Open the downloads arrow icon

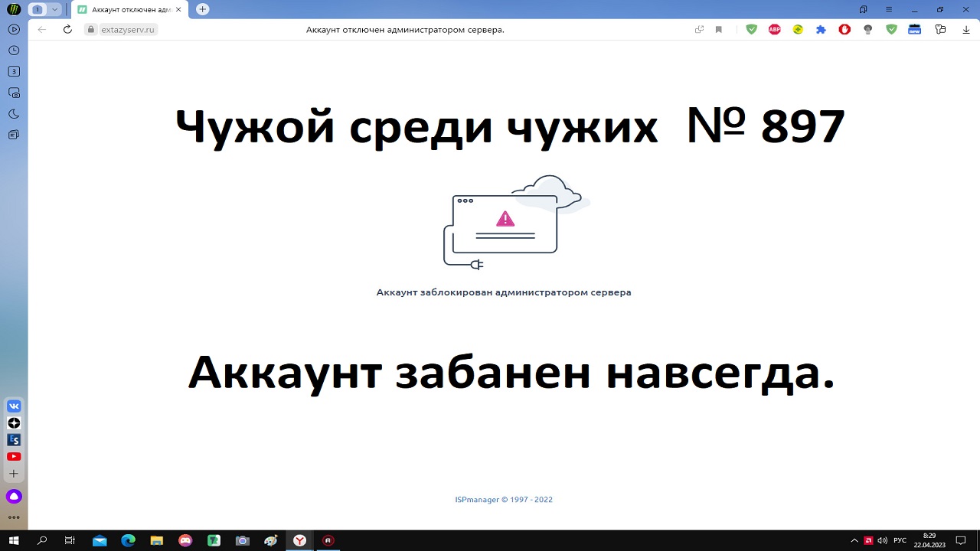965,30
